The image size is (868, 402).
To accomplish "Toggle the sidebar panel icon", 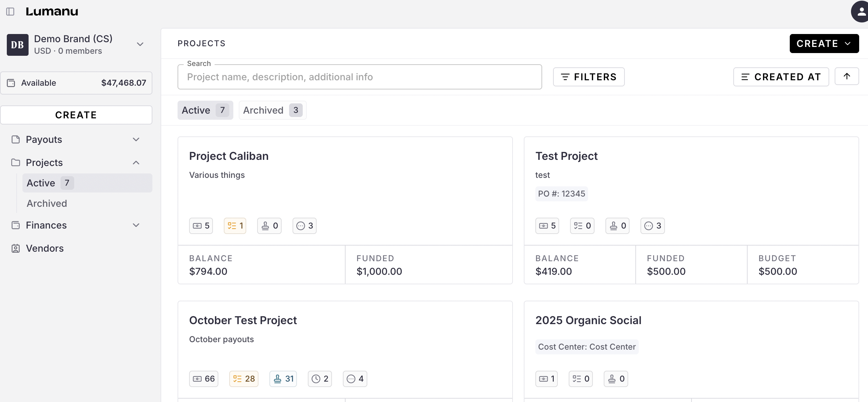I will [x=10, y=12].
